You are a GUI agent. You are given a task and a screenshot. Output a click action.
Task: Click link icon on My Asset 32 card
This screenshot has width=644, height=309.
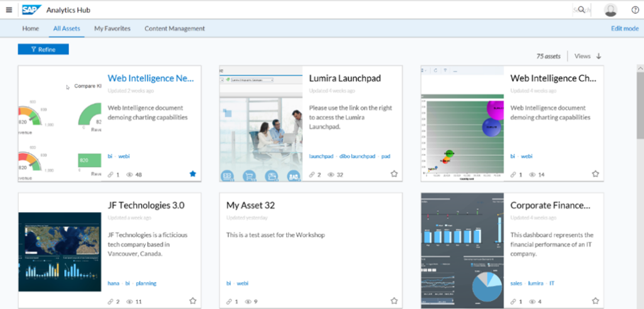[x=229, y=301]
